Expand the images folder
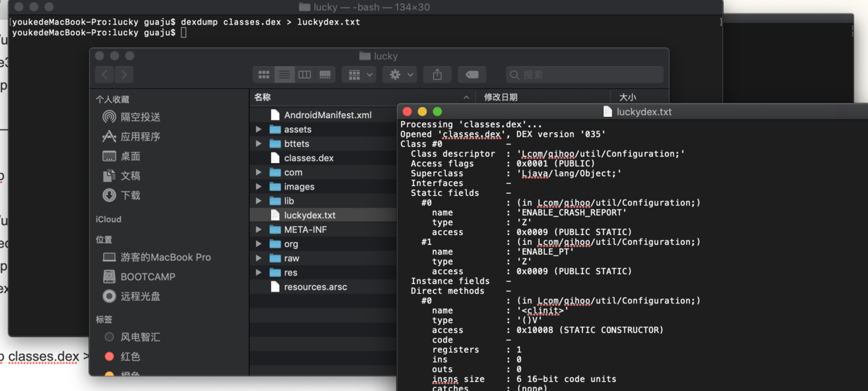The height and width of the screenshot is (391, 868). tap(259, 187)
